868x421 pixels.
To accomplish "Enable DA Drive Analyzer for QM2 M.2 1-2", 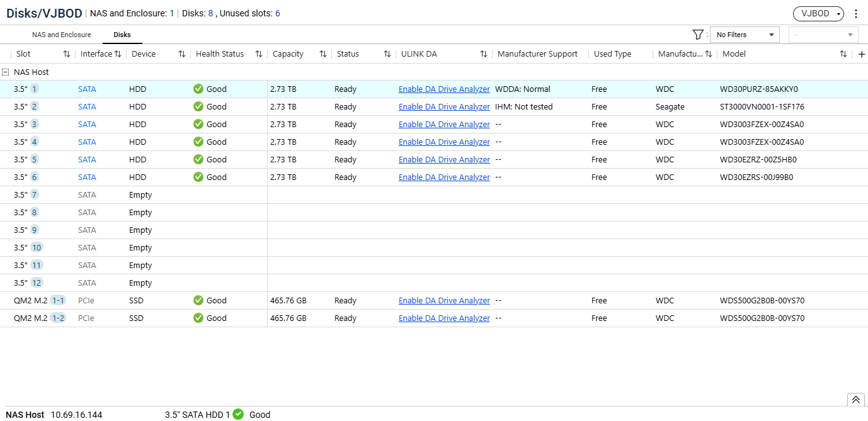I will [x=444, y=318].
